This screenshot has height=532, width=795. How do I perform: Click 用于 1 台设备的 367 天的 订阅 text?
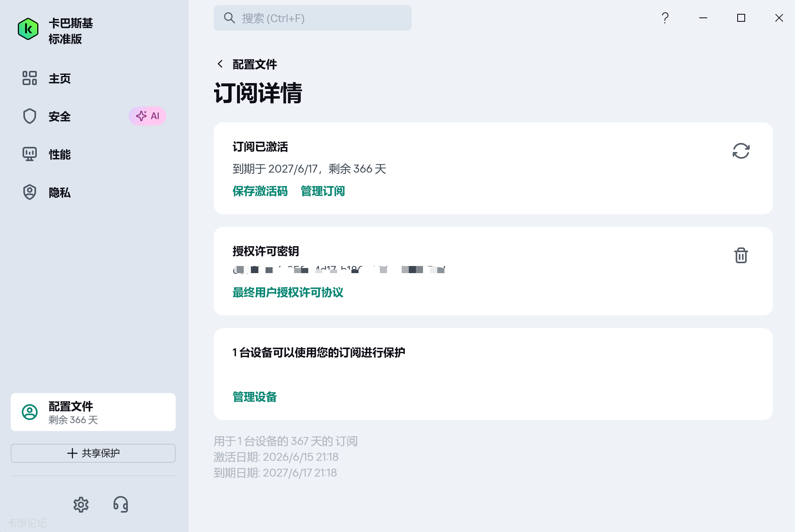[x=285, y=441]
